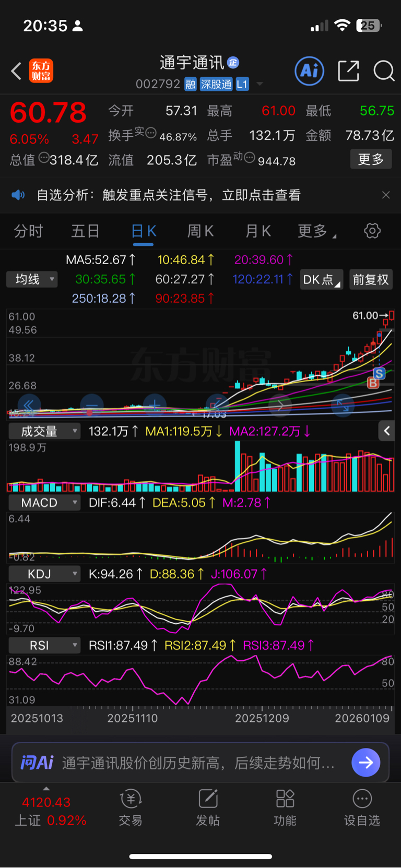Image resolution: width=401 pixels, height=868 pixels.
Task: Open the 成交量 indicator dropdown
Action: click(44, 431)
